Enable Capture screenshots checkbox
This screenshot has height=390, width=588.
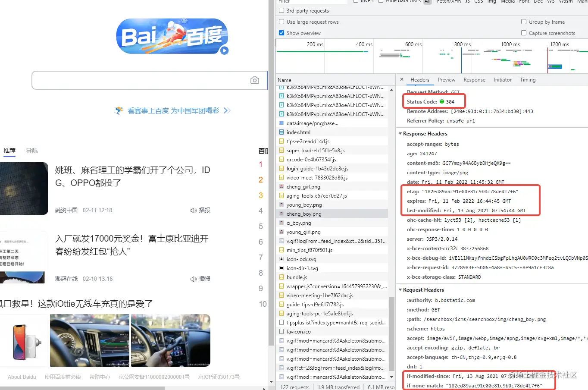(524, 33)
